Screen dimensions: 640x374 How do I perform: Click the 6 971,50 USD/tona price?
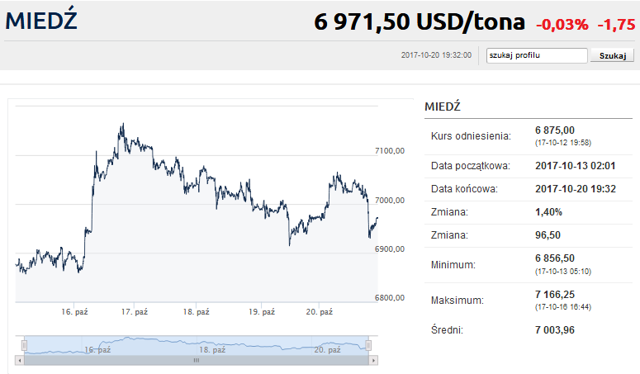[419, 22]
